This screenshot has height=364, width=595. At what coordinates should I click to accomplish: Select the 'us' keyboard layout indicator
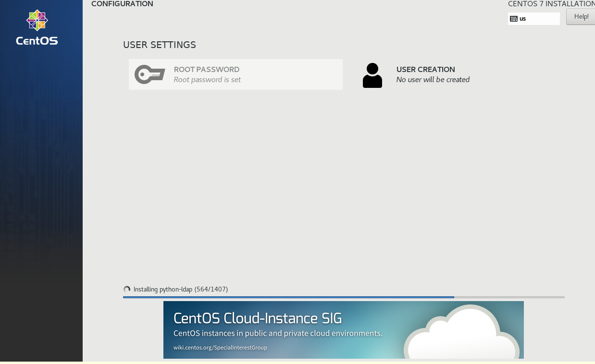pos(534,19)
